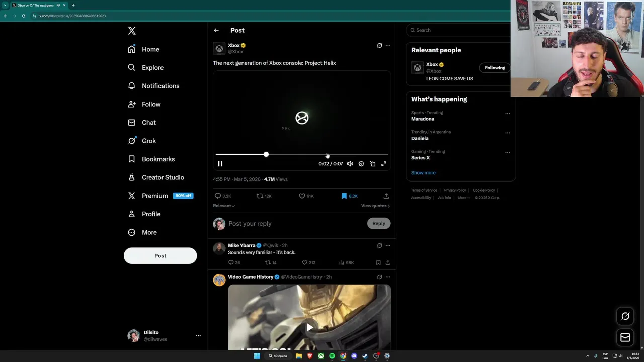Click the Reply button
644x362 pixels.
point(379,223)
